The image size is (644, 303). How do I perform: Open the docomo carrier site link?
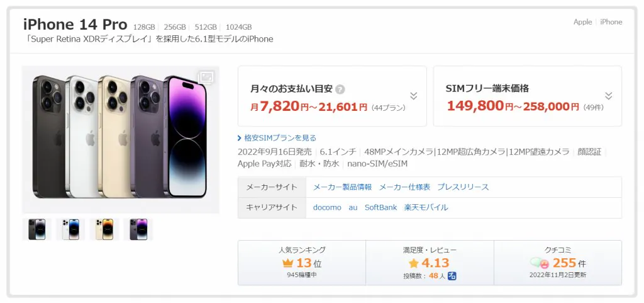327,208
